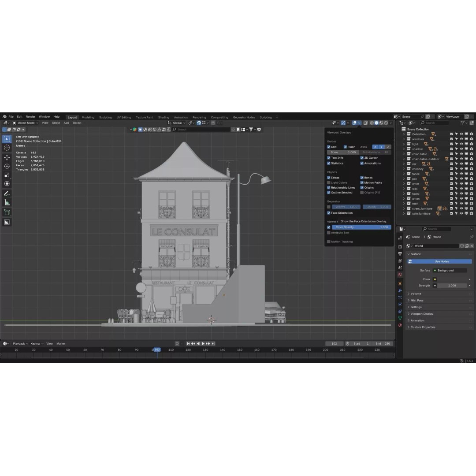The height and width of the screenshot is (476, 476).
Task: Switch to the Geometry Nodes tab
Action: point(244,118)
